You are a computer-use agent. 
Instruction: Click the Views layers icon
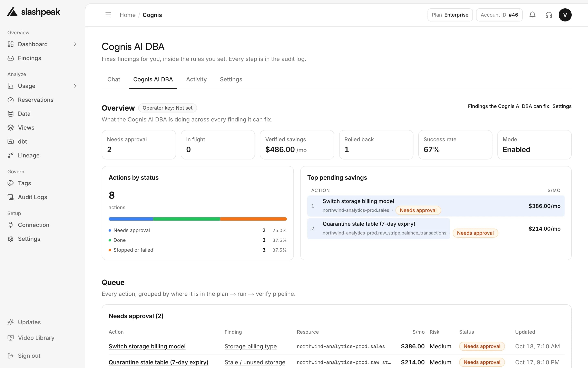tap(10, 127)
